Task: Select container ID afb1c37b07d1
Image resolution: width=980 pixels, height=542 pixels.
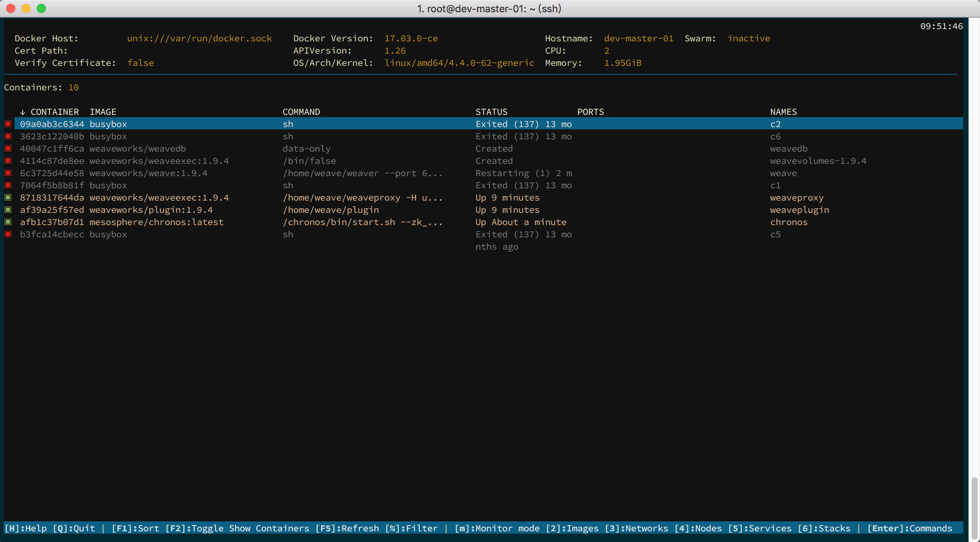Action: [52, 222]
